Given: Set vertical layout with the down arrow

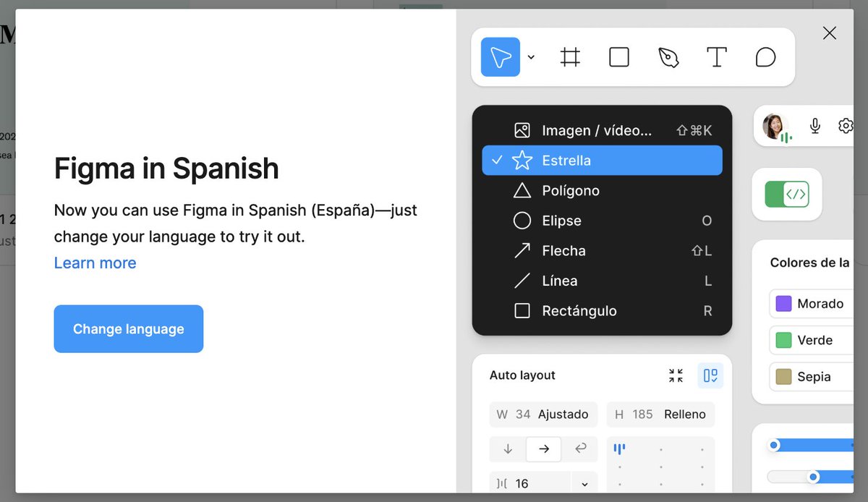Looking at the screenshot, I should click(x=508, y=449).
